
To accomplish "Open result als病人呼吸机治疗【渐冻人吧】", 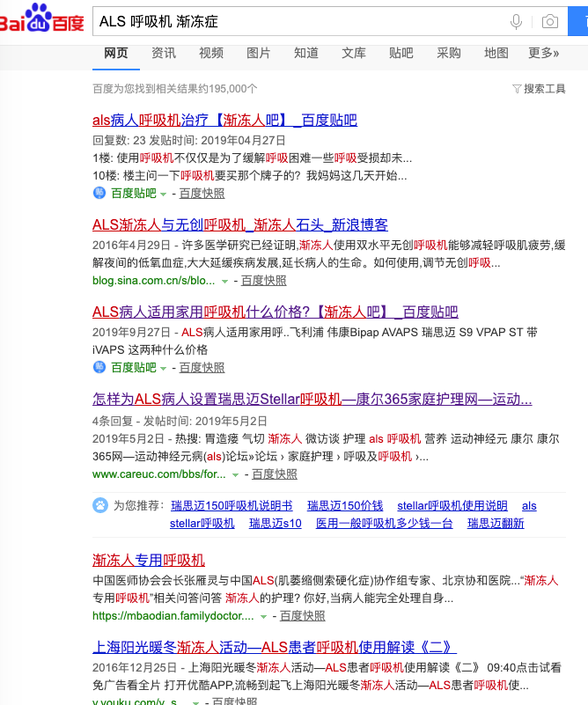I will [x=224, y=120].
